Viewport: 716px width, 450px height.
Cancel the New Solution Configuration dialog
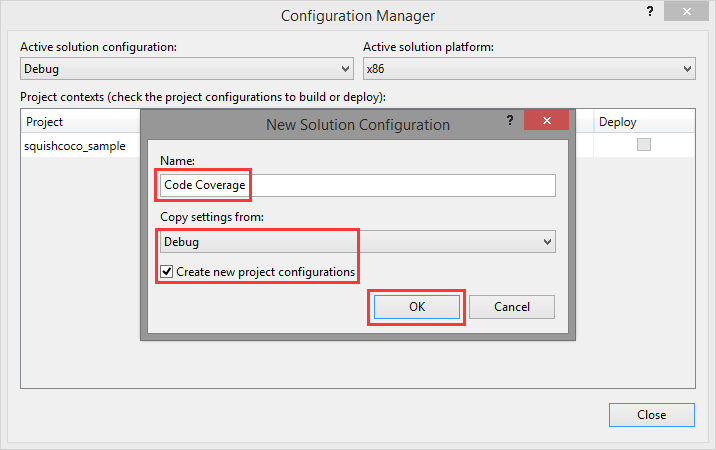[511, 307]
